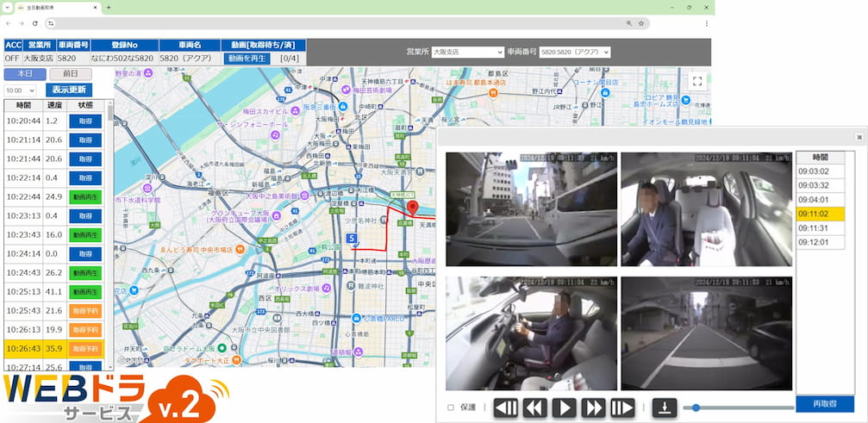The height and width of the screenshot is (423, 868).
Task: Switch to the 前日 previous day tab
Action: [71, 74]
